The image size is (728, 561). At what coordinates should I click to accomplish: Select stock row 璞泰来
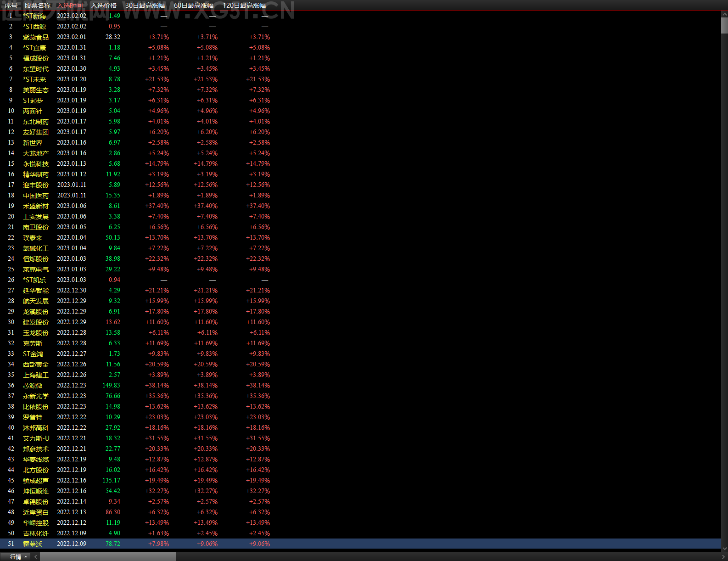(360, 237)
